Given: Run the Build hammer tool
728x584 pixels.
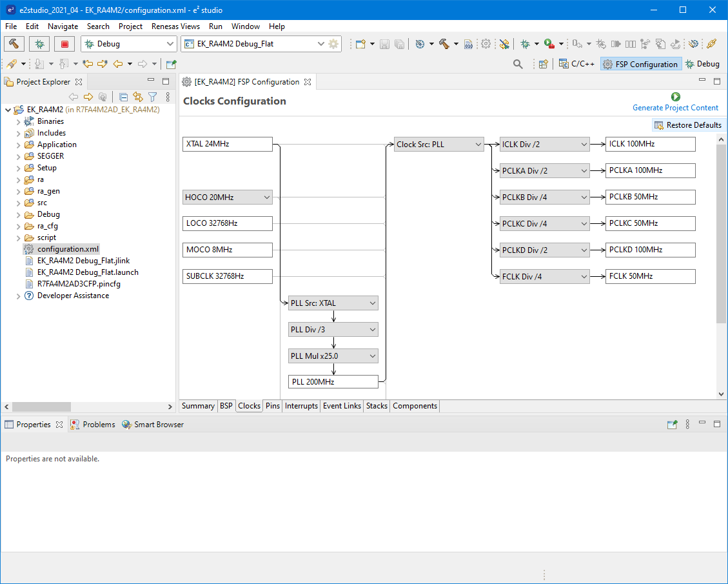Looking at the screenshot, I should pos(14,43).
